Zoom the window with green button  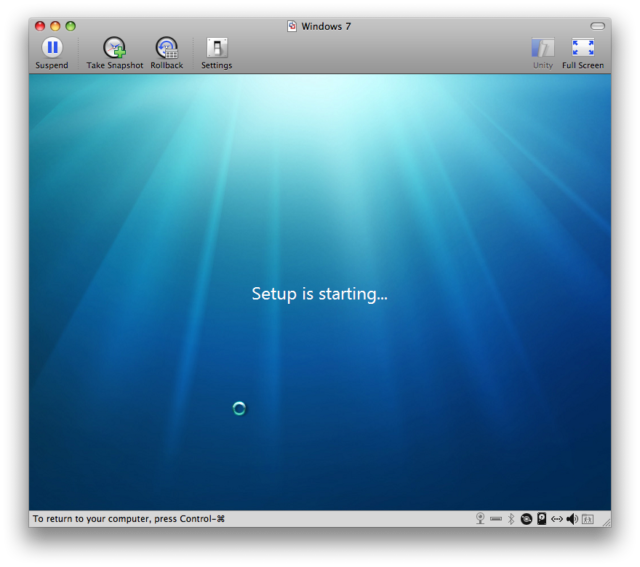[71, 26]
